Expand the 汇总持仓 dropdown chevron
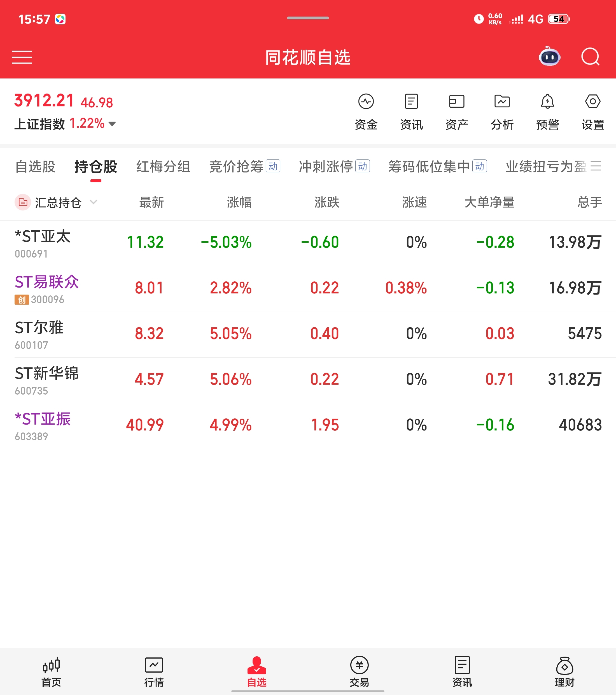 [94, 202]
